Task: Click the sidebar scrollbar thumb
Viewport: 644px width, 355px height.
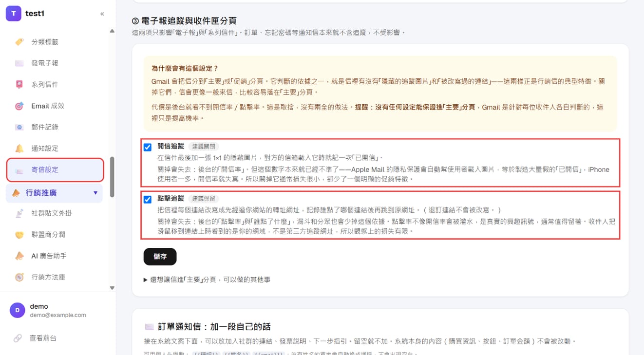Action: tap(112, 176)
